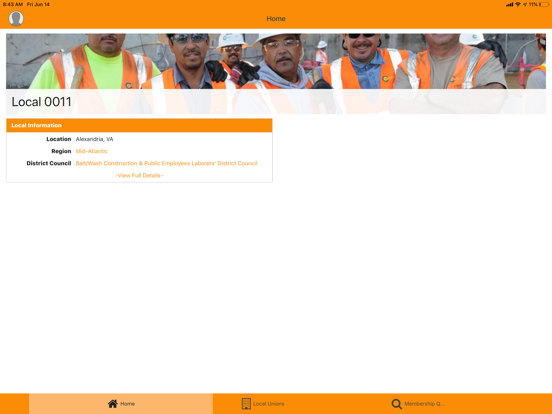Click the District Council field label
The width and height of the screenshot is (552, 414).
pos(49,163)
